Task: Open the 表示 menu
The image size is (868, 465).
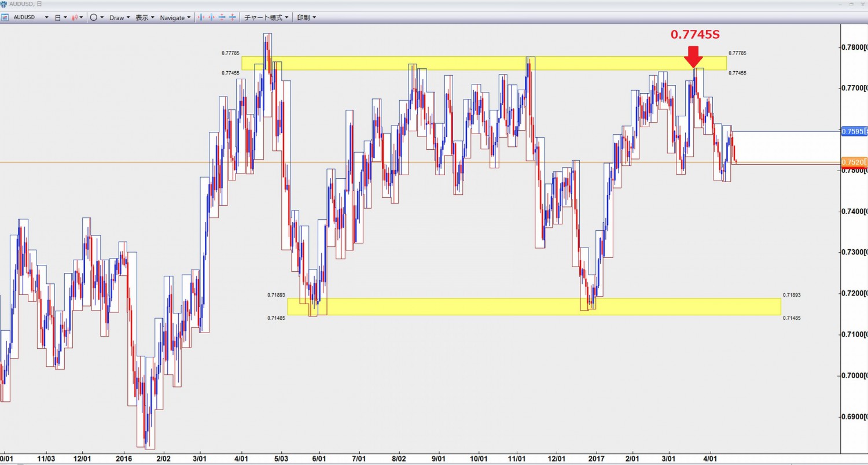Action: [x=145, y=17]
